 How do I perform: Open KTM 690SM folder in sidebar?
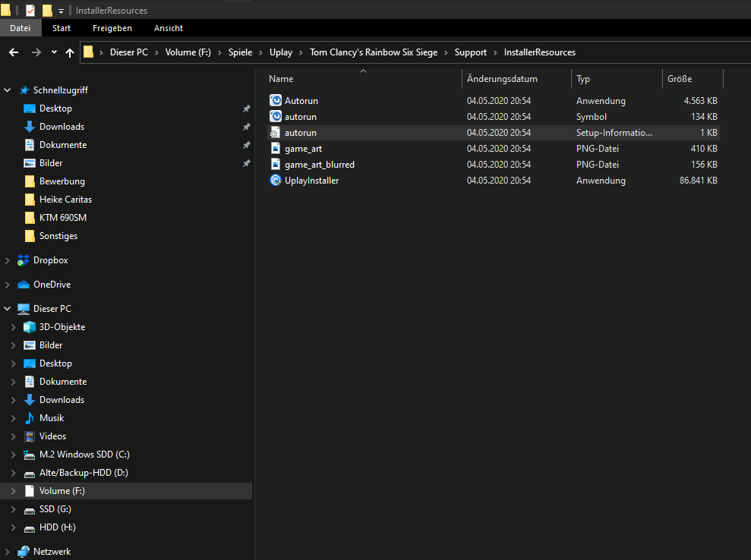tap(63, 218)
